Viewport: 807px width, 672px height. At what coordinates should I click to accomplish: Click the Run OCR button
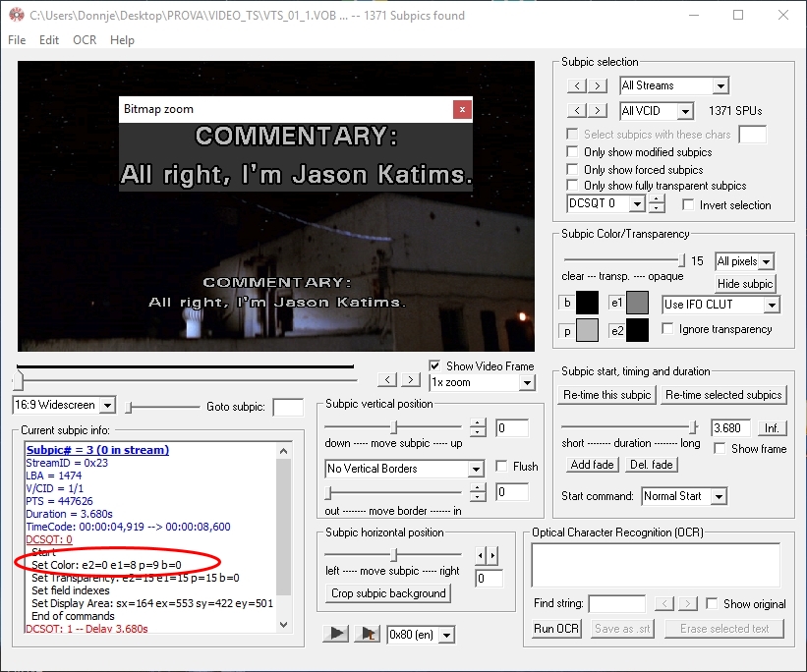click(x=557, y=629)
